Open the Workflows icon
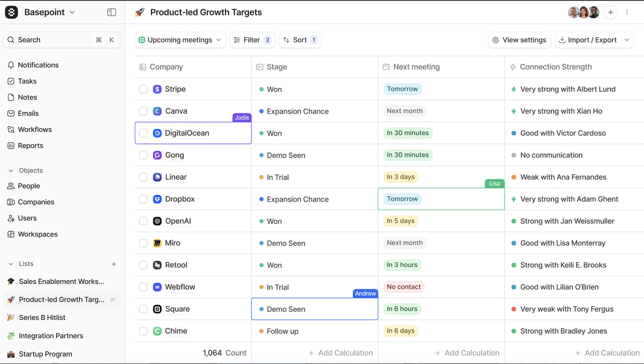The image size is (644, 364). click(11, 129)
